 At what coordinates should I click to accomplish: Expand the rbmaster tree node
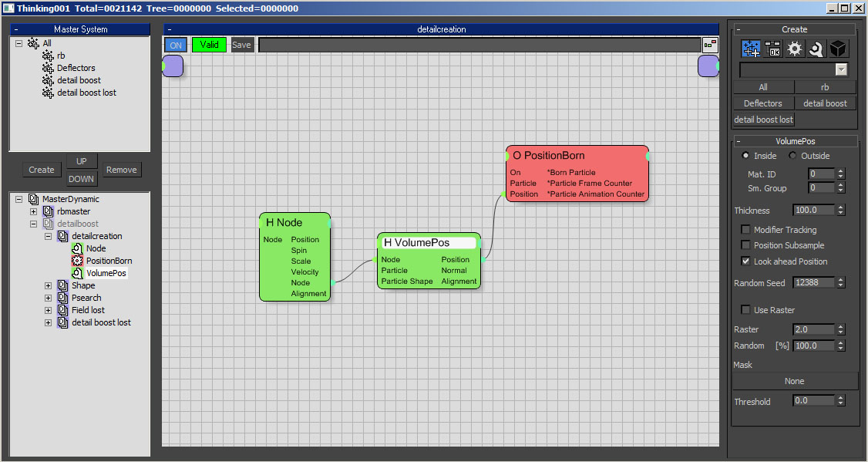point(33,211)
